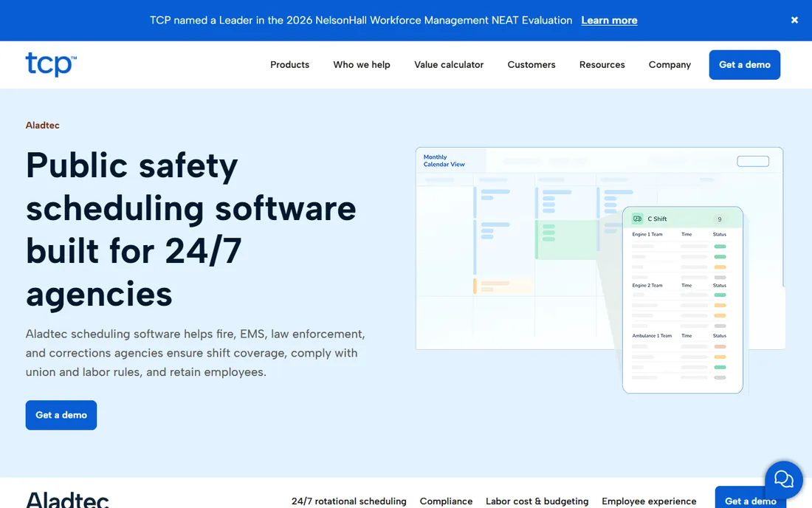Click the tcp logo
812x508 pixels.
[x=51, y=64]
